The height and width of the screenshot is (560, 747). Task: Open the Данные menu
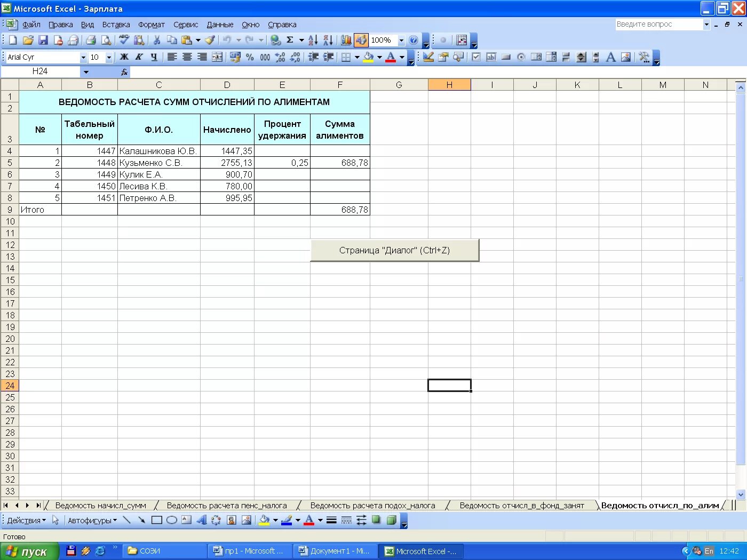pyautogui.click(x=220, y=25)
